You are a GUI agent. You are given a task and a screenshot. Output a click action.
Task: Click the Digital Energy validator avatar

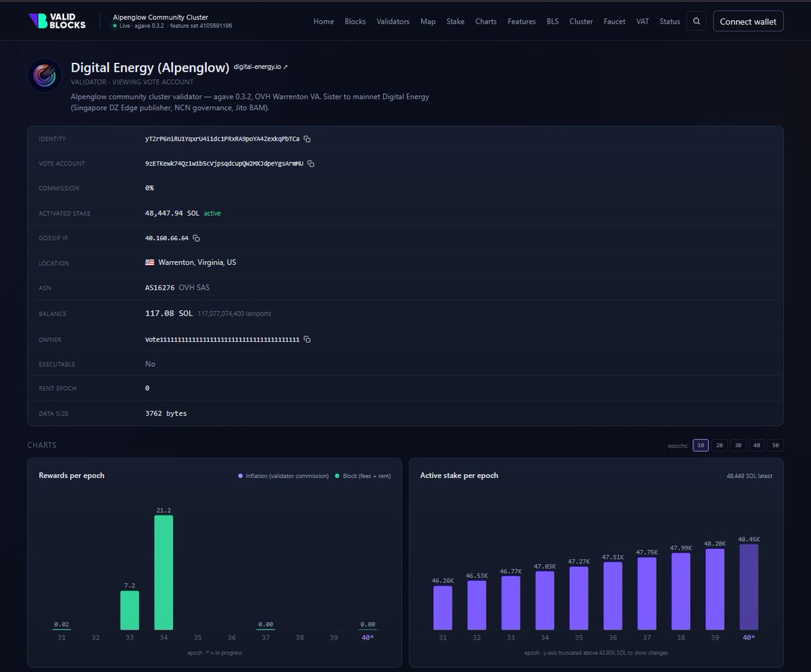(x=45, y=75)
